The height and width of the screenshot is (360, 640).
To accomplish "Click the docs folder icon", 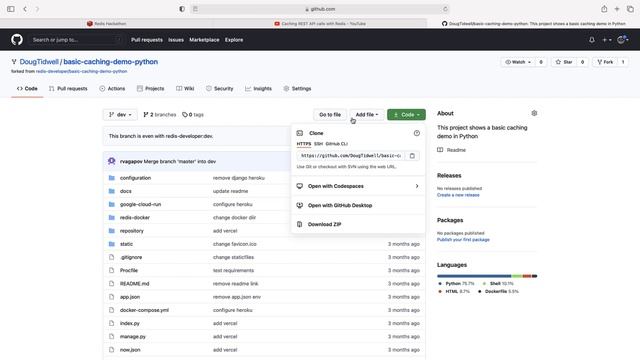I will coord(112,191).
